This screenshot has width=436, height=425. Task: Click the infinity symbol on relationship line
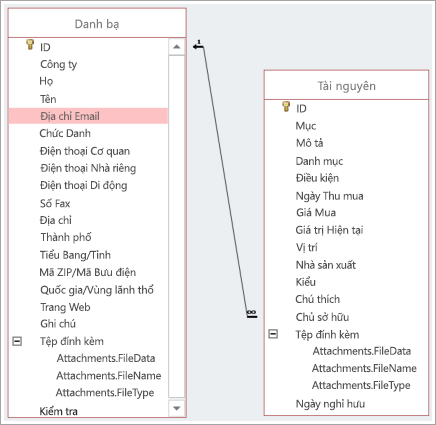coord(252,313)
